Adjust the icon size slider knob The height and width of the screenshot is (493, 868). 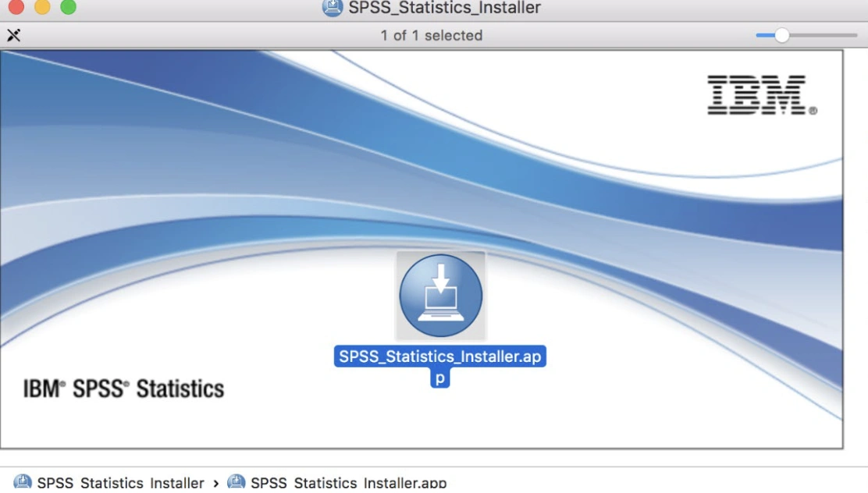pos(781,35)
